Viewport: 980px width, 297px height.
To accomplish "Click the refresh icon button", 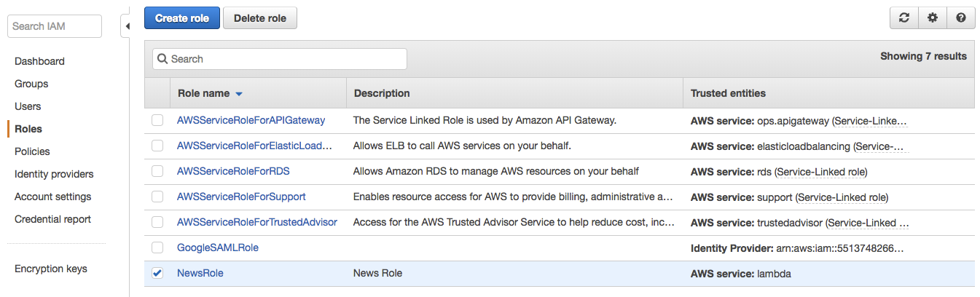I will point(904,17).
